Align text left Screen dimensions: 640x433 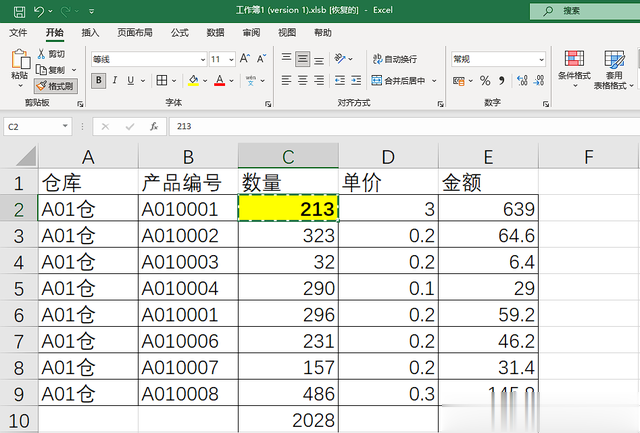287,80
